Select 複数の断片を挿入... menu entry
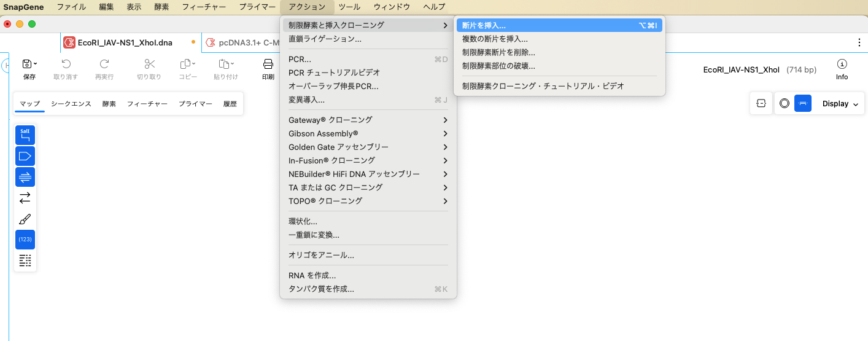Viewport: 868px width, 341px height. [559, 39]
